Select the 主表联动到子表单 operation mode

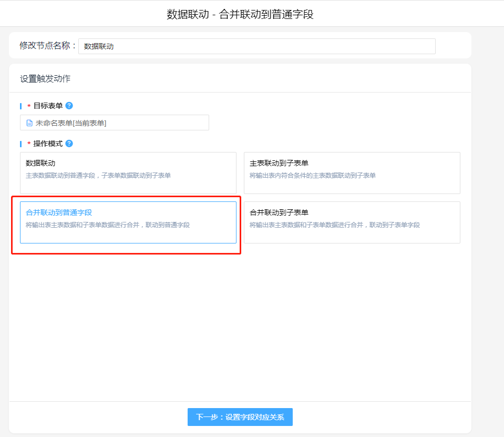pos(352,172)
